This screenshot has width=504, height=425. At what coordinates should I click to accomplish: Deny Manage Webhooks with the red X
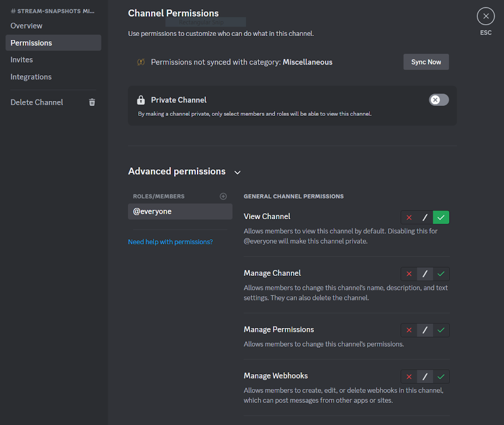(x=409, y=377)
